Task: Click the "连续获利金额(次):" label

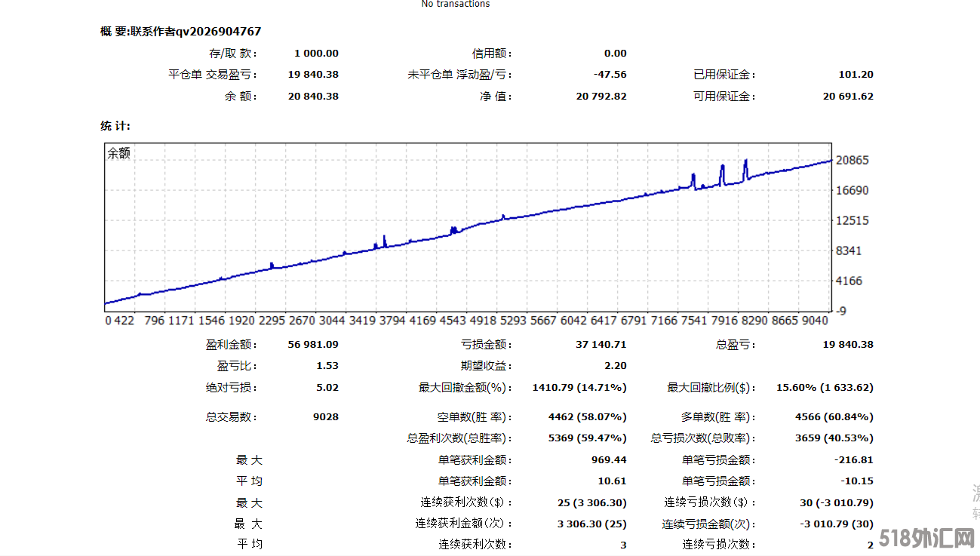Action: 464,524
